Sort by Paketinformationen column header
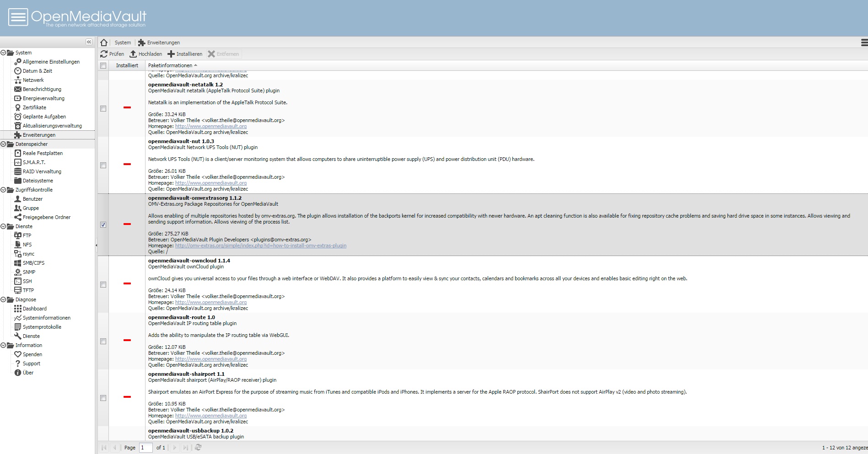Viewport: 868px width, 454px height. tap(507, 65)
